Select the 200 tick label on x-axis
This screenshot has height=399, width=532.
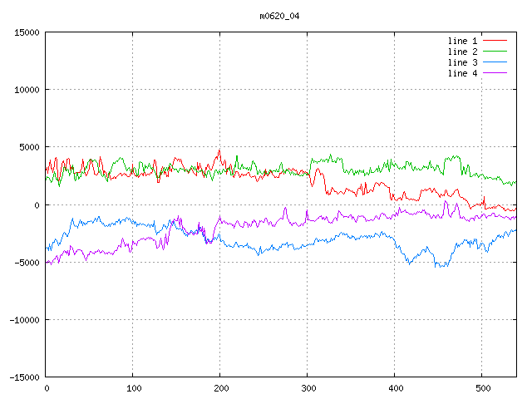220,388
